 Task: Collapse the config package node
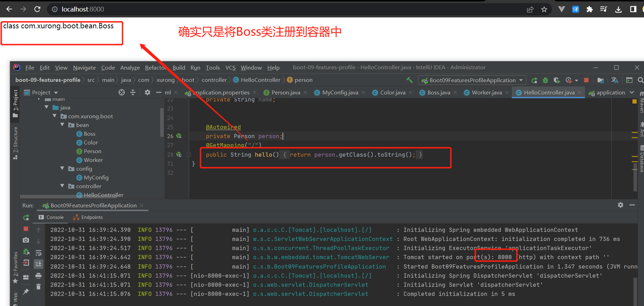pos(62,169)
